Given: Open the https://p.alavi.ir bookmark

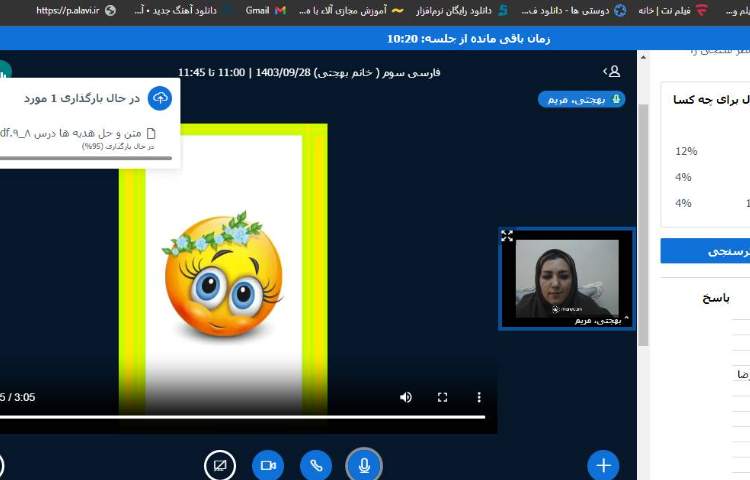Looking at the screenshot, I should point(76,10).
